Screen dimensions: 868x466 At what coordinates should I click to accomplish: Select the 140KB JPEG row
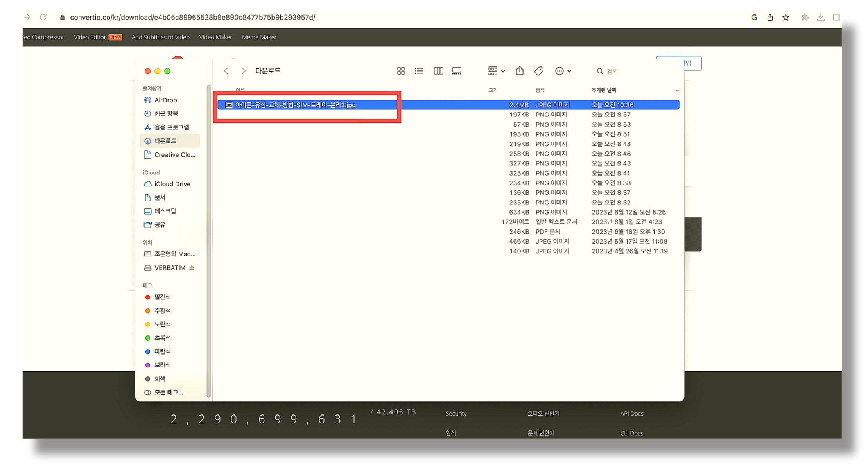click(x=448, y=251)
